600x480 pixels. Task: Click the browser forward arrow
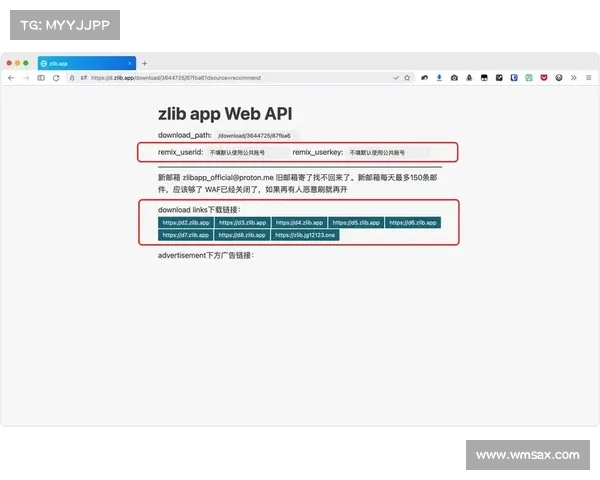[26, 78]
